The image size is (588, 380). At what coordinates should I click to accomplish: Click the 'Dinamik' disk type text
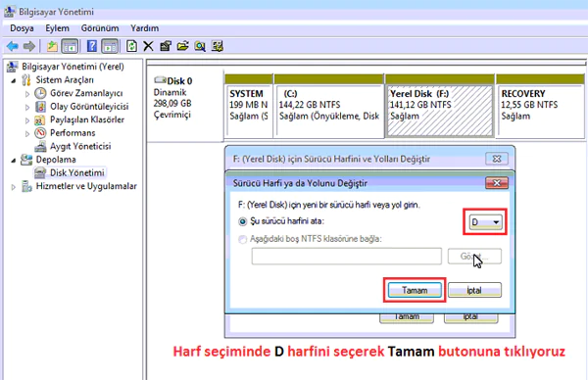[170, 93]
